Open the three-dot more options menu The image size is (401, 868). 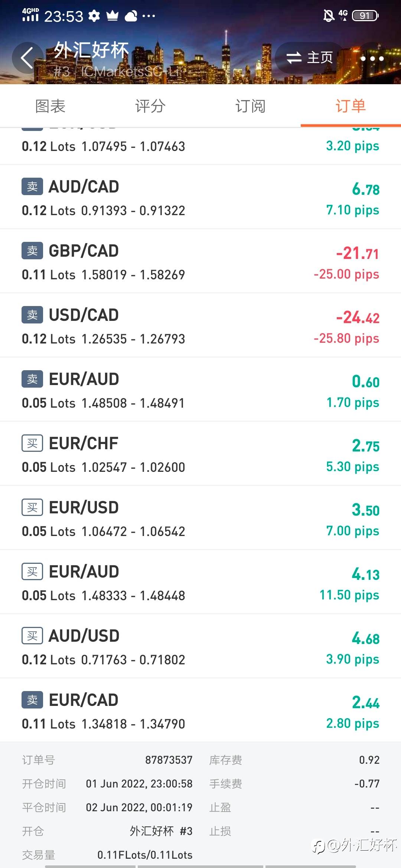372,58
